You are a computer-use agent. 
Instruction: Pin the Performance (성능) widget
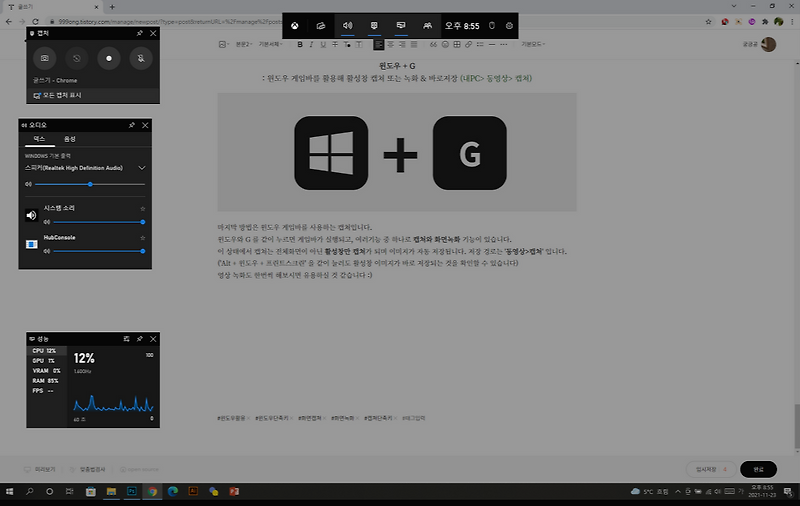click(x=139, y=339)
